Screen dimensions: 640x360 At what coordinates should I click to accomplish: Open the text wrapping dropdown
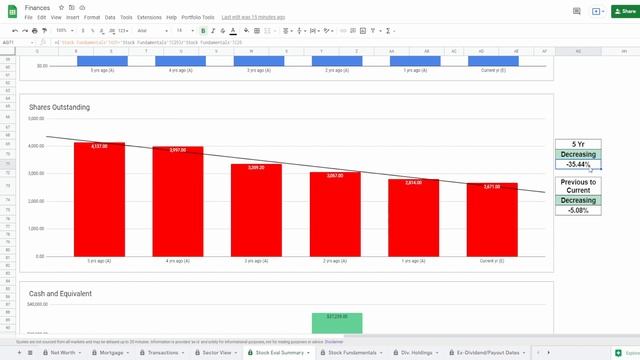[315, 31]
